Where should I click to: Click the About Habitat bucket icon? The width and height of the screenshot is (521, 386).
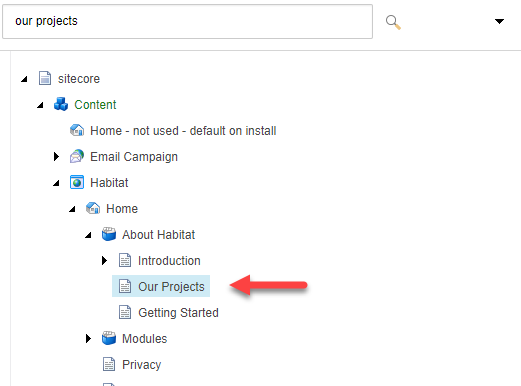point(109,234)
